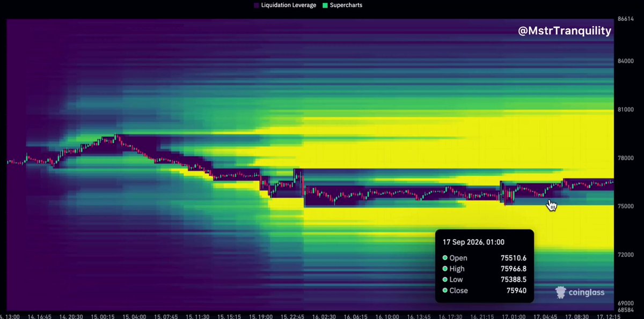Click the 72000 price axis label
This screenshot has width=644, height=319.
pos(626,255)
